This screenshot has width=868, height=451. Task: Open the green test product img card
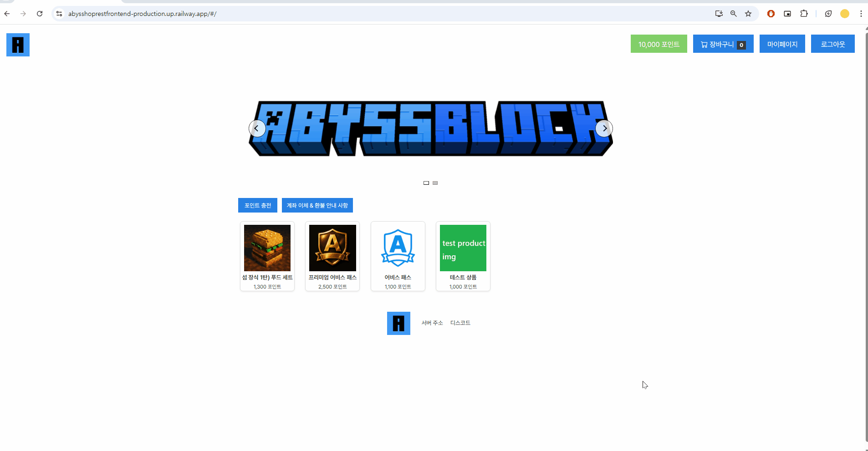coord(463,248)
